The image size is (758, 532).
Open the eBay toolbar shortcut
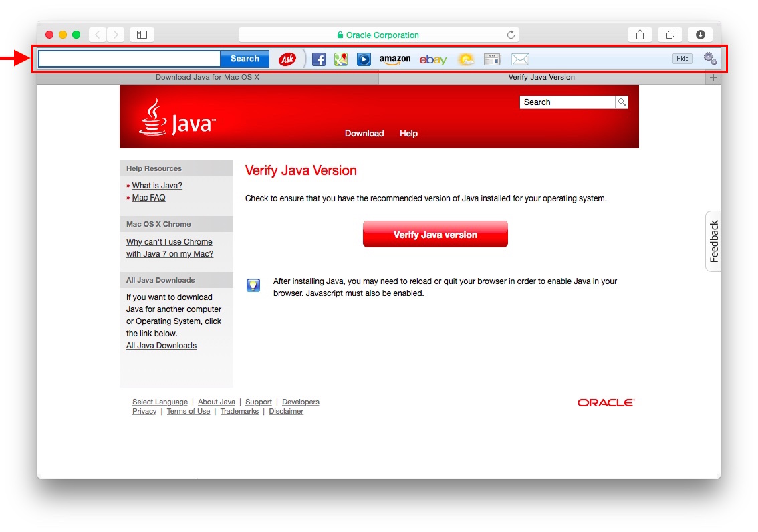coord(433,59)
